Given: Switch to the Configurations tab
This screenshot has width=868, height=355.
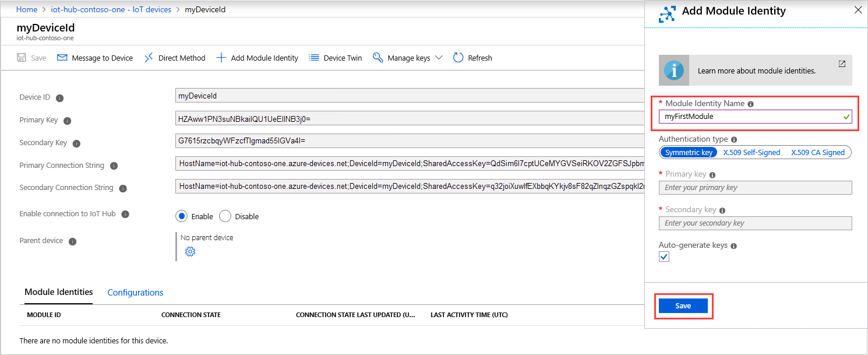Looking at the screenshot, I should pyautogui.click(x=135, y=293).
